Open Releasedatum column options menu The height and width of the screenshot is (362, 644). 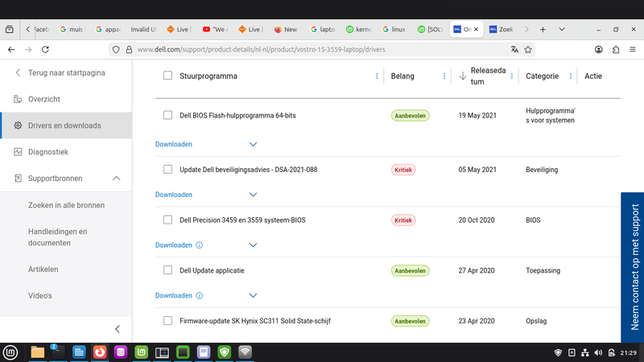coord(511,76)
